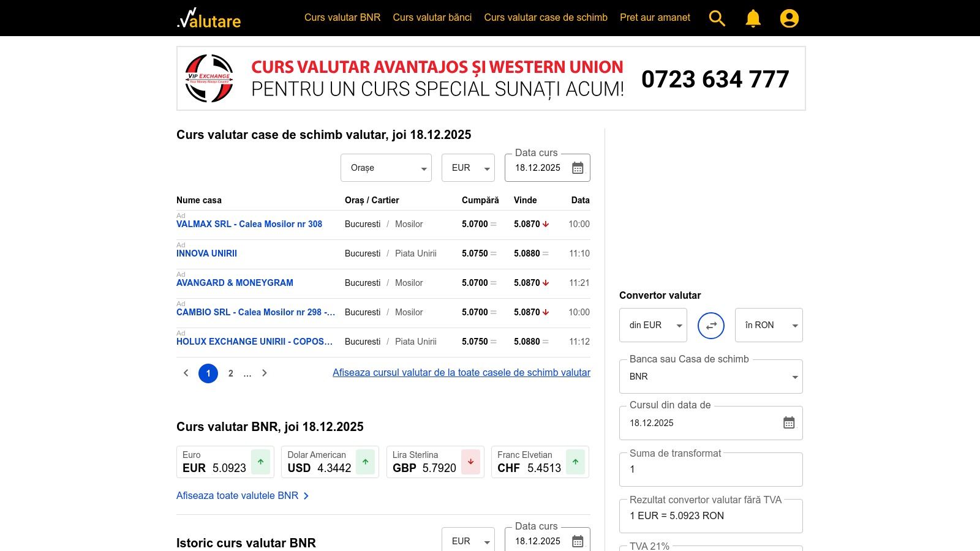Navigate to 'Pret aur amanet' menu

click(655, 18)
